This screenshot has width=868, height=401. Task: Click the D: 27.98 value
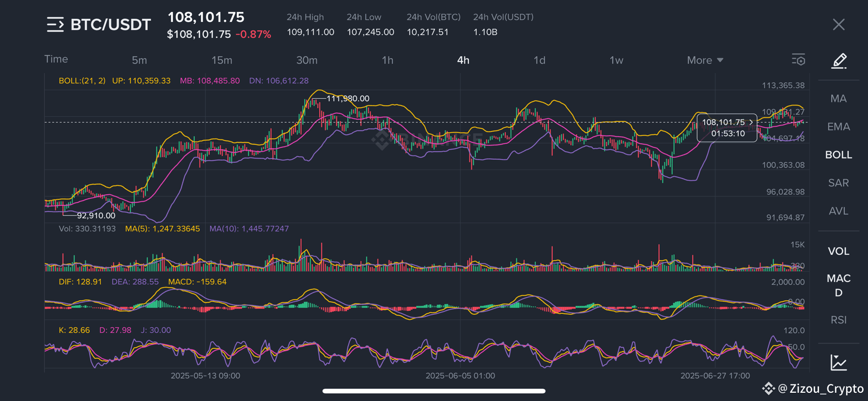(x=115, y=330)
